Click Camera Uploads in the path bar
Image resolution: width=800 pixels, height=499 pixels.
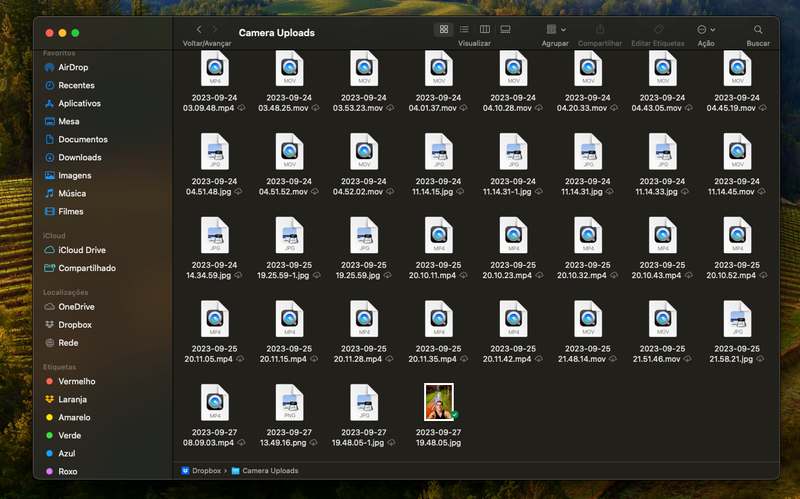click(x=269, y=470)
